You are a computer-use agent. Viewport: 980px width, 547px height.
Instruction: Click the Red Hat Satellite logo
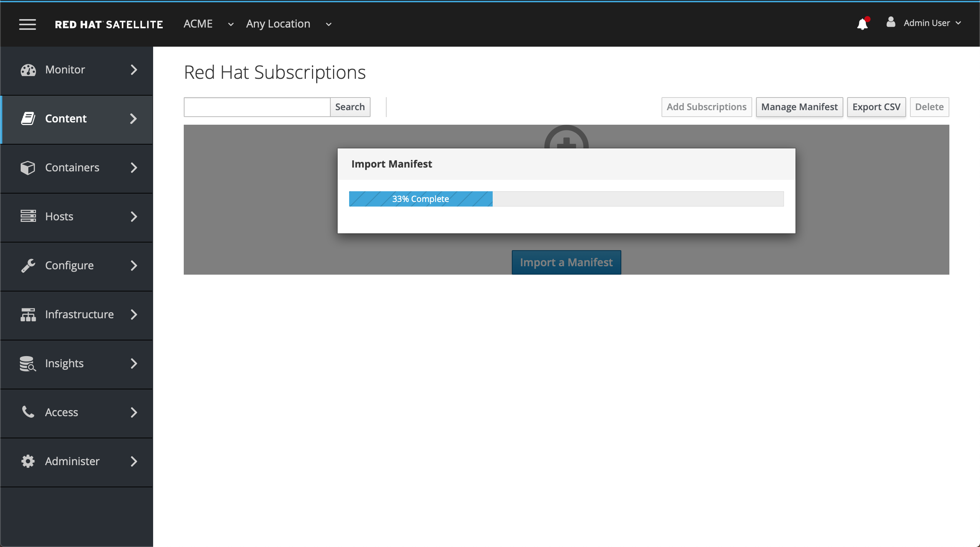109,24
